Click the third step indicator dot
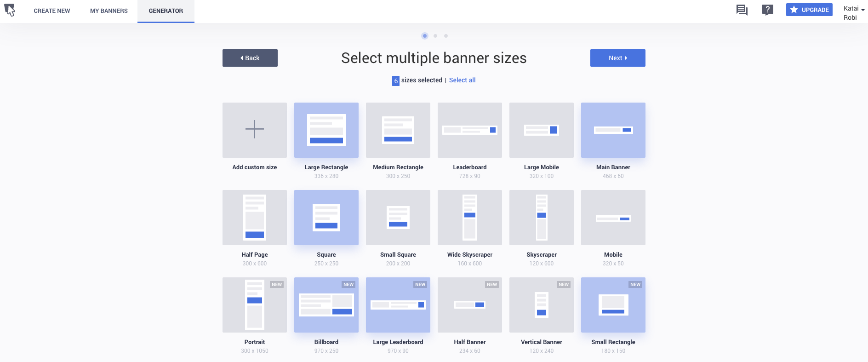868x362 pixels. point(446,36)
